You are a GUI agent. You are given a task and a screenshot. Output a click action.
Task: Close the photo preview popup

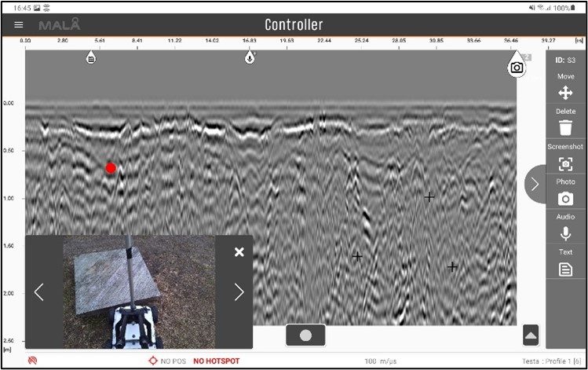[239, 251]
